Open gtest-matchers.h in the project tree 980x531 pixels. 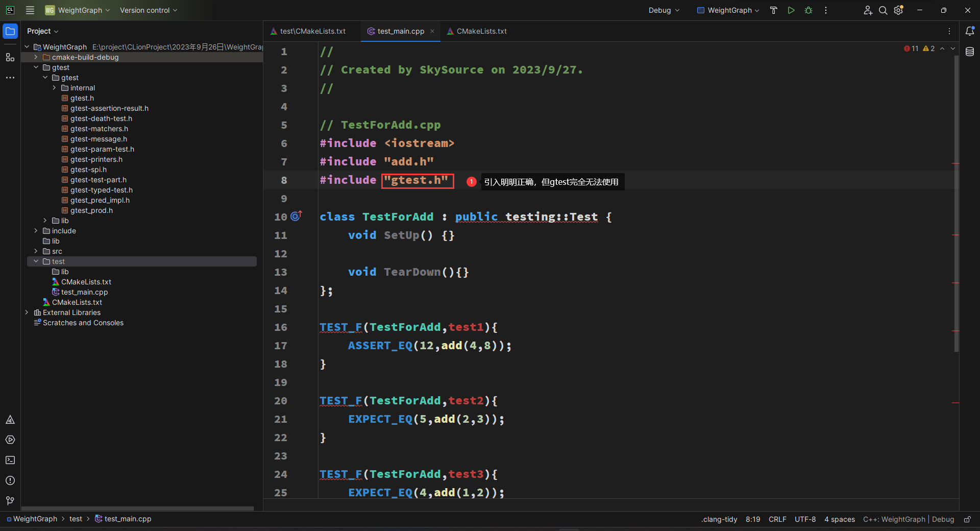(x=99, y=129)
